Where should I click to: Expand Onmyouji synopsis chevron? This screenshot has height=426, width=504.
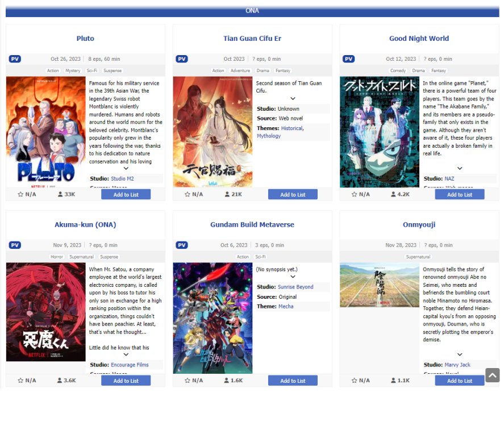[460, 354]
